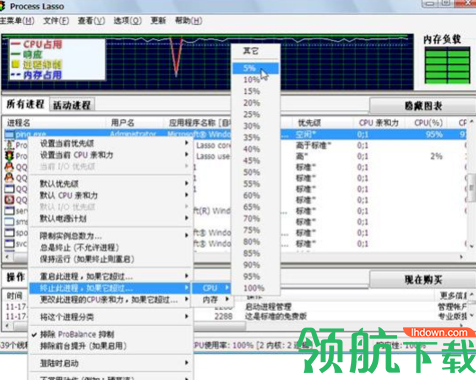Expand the 默认电源计划 submenu arrow
This screenshot has width=476, height=380.
(187, 218)
